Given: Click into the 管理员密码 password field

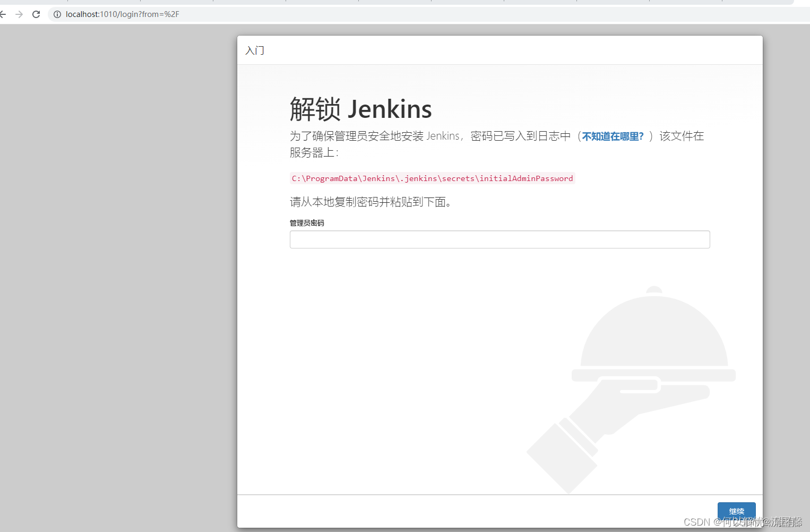Looking at the screenshot, I should tap(499, 239).
